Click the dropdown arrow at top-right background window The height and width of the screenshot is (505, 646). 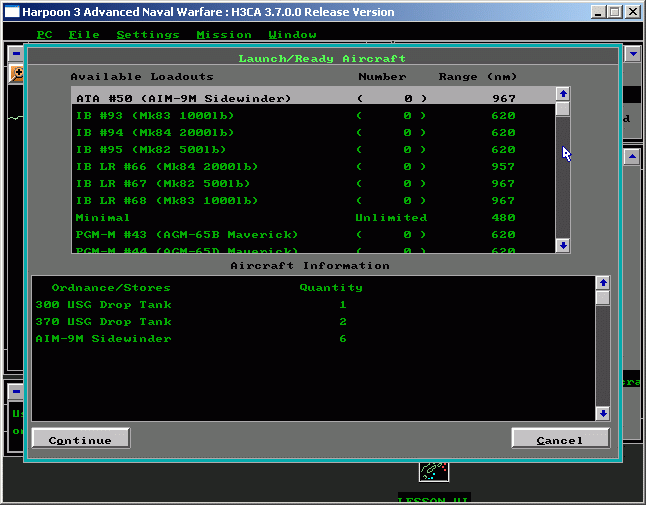click(x=633, y=54)
